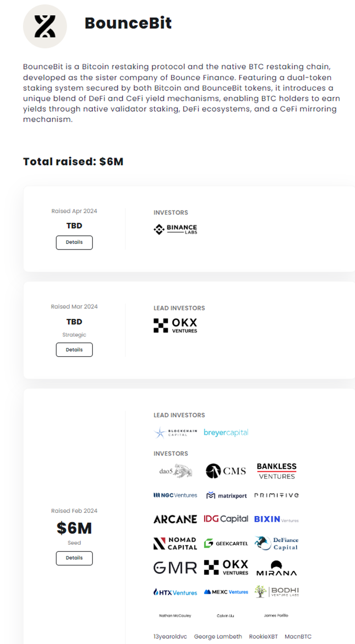
Task: Select the Nomad Capital logo
Action: (x=175, y=543)
